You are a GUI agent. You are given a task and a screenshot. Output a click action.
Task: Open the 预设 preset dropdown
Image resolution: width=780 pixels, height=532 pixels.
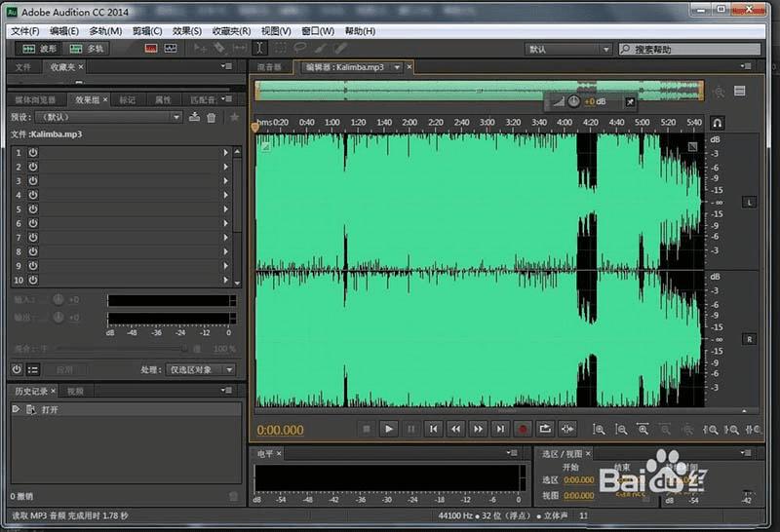[107, 117]
